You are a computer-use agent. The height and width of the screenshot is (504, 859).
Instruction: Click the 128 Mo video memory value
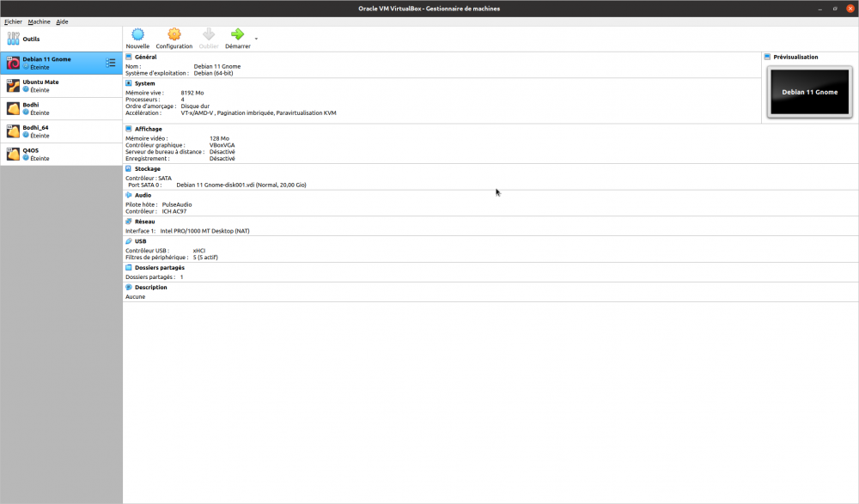[219, 138]
